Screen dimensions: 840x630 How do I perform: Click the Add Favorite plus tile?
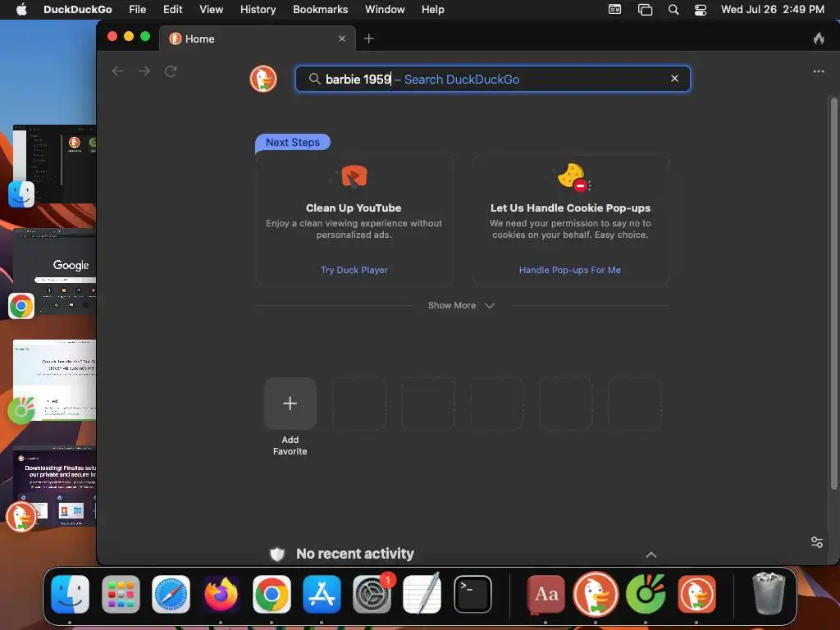(290, 404)
